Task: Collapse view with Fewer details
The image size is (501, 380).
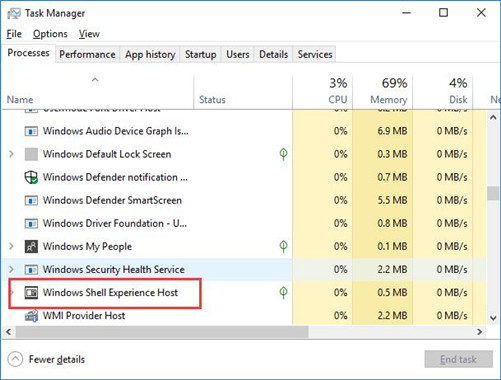Action: click(x=46, y=359)
